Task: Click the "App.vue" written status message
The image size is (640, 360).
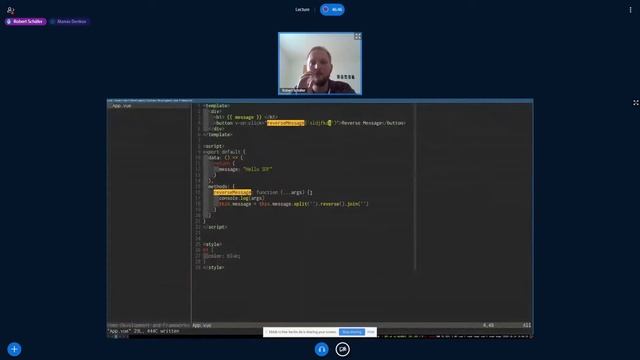Action: (x=143, y=331)
